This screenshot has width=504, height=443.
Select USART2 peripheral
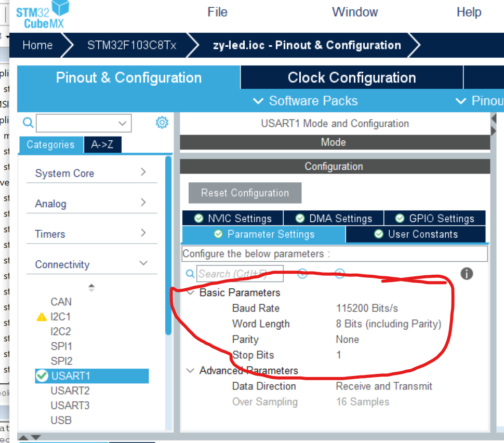[70, 391]
